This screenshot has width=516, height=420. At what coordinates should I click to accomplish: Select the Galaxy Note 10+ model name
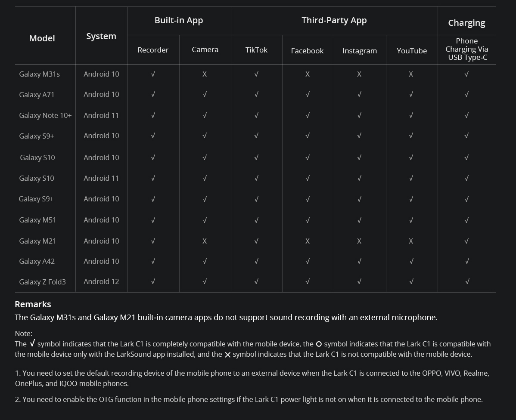click(45, 115)
